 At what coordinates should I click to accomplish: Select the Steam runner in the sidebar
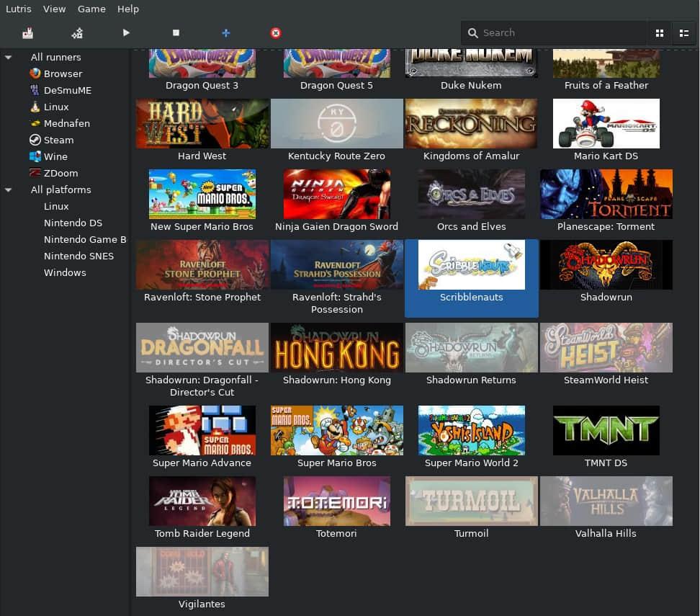pyautogui.click(x=58, y=140)
